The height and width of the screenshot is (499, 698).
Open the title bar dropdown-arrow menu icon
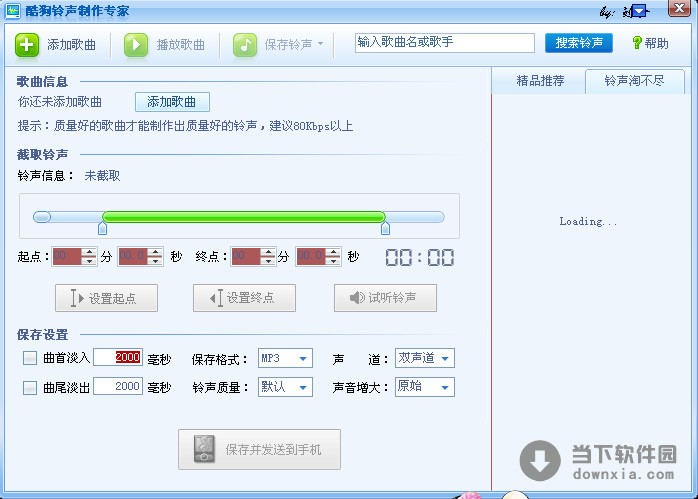[639, 11]
